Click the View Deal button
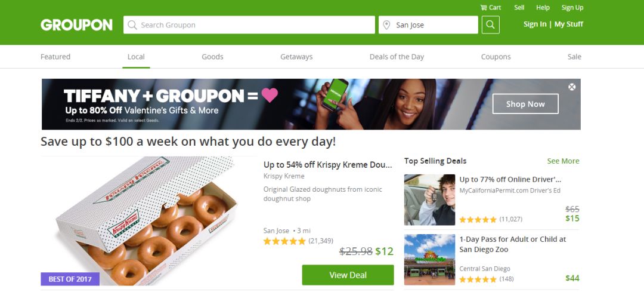 (x=348, y=275)
